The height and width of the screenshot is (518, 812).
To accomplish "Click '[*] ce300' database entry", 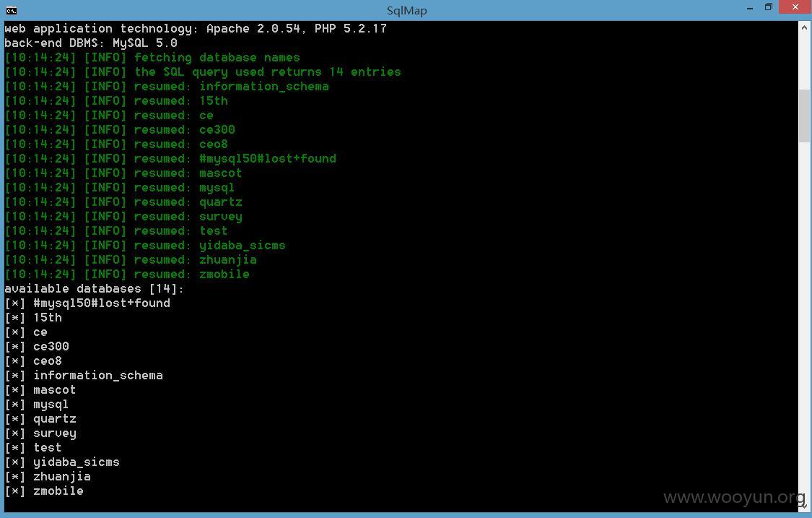I will pos(37,346).
